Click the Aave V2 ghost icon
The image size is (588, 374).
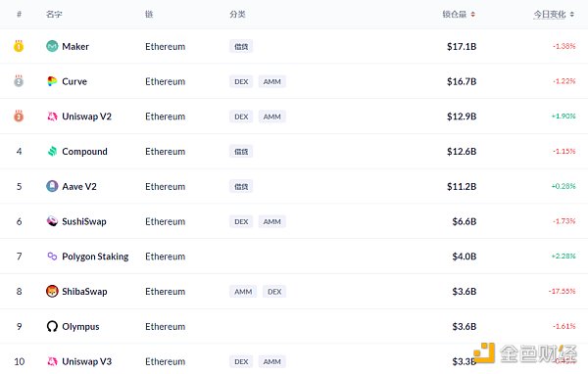(52, 186)
